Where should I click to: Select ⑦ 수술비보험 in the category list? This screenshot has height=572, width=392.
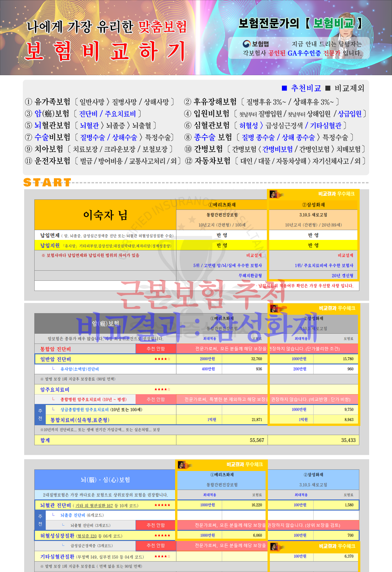[x=48, y=137]
